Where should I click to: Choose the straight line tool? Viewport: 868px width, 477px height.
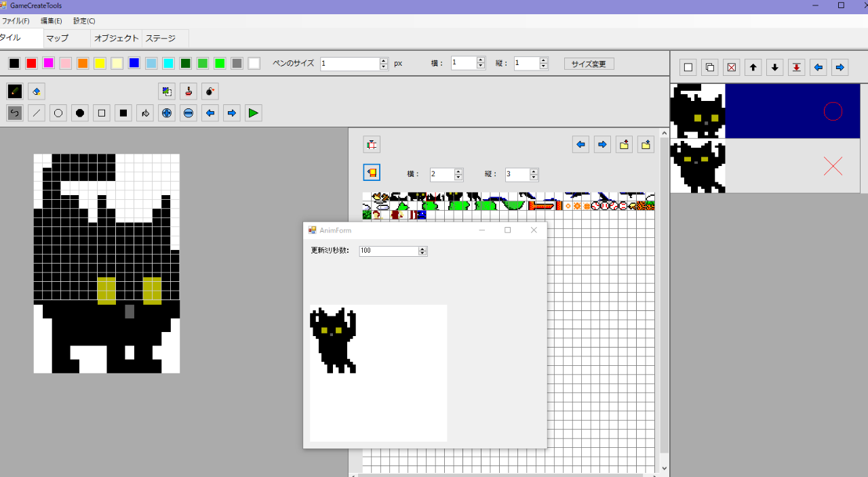37,113
